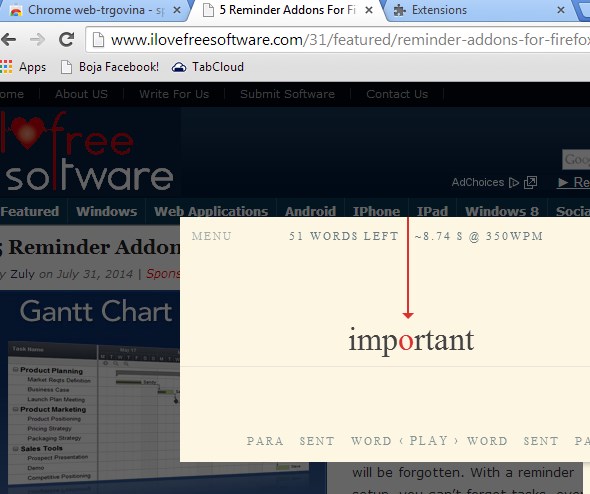Screen dimensions: 590x494
Task: Open the Android category
Action: tap(310, 211)
